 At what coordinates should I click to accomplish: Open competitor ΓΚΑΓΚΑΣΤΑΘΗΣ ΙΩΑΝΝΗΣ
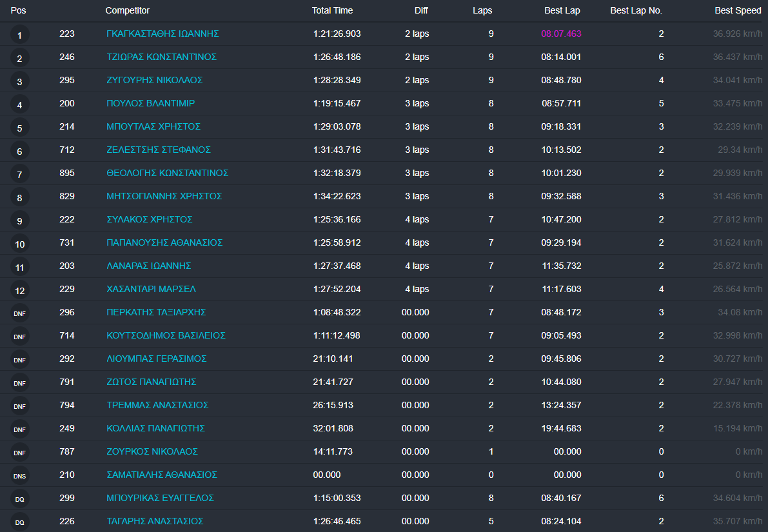(x=162, y=34)
